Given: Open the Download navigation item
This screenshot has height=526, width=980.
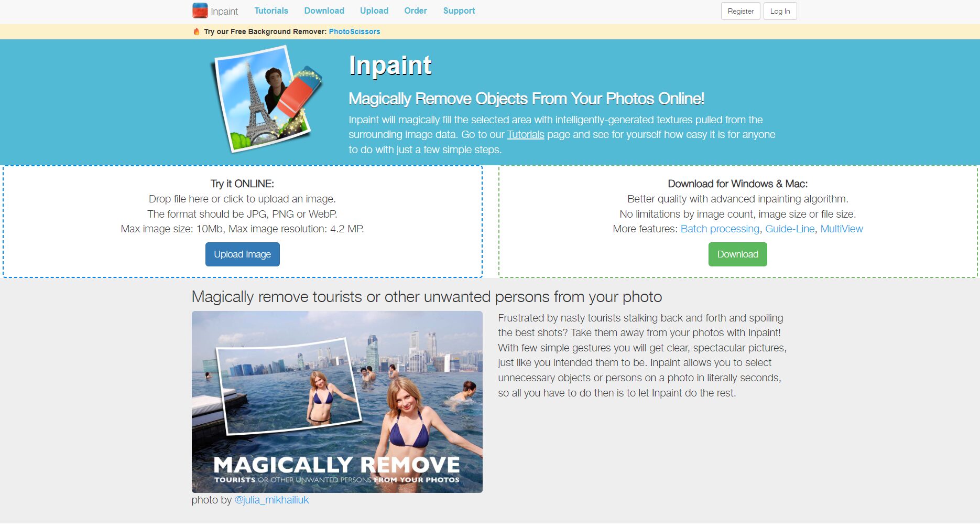Looking at the screenshot, I should point(324,10).
